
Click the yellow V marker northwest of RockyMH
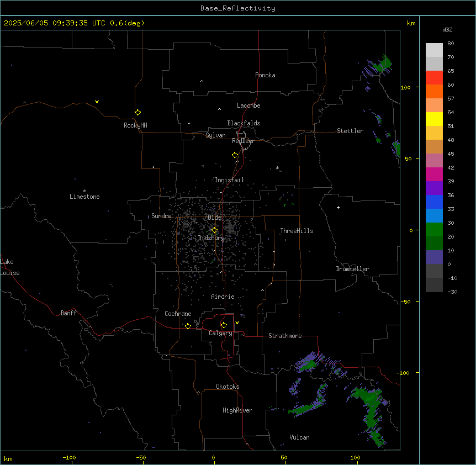97,102
